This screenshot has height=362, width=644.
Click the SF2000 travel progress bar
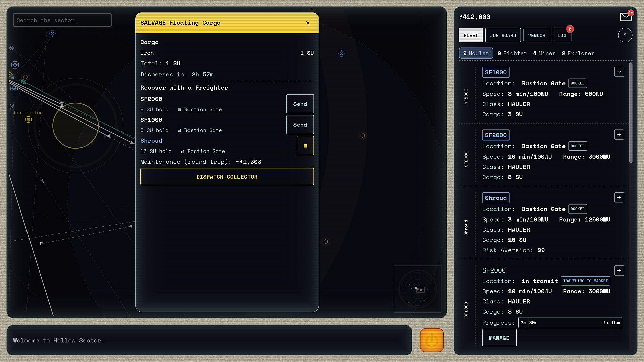570,323
